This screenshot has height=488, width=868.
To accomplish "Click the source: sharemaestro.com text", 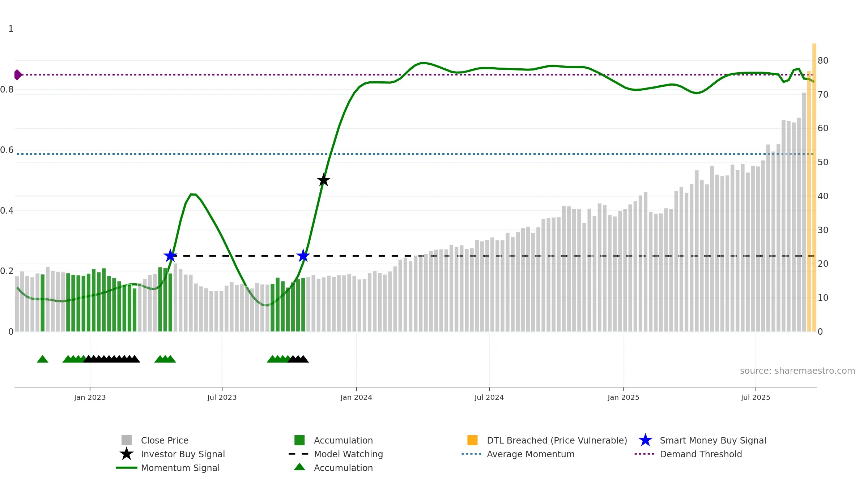I will point(797,371).
